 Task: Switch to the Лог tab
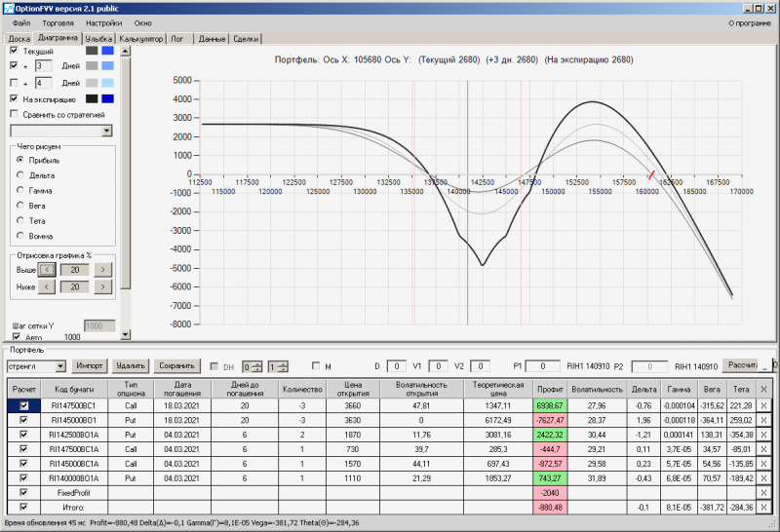pos(177,39)
